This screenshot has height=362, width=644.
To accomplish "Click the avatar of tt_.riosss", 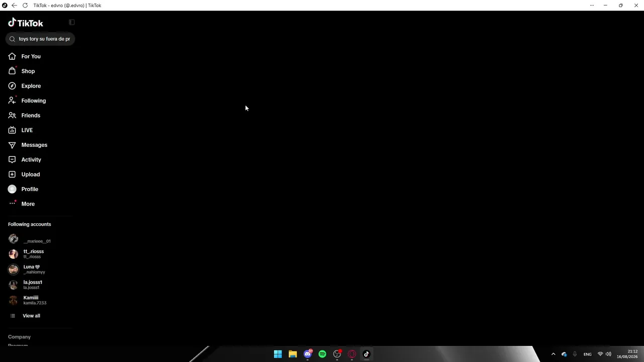I will (x=14, y=254).
